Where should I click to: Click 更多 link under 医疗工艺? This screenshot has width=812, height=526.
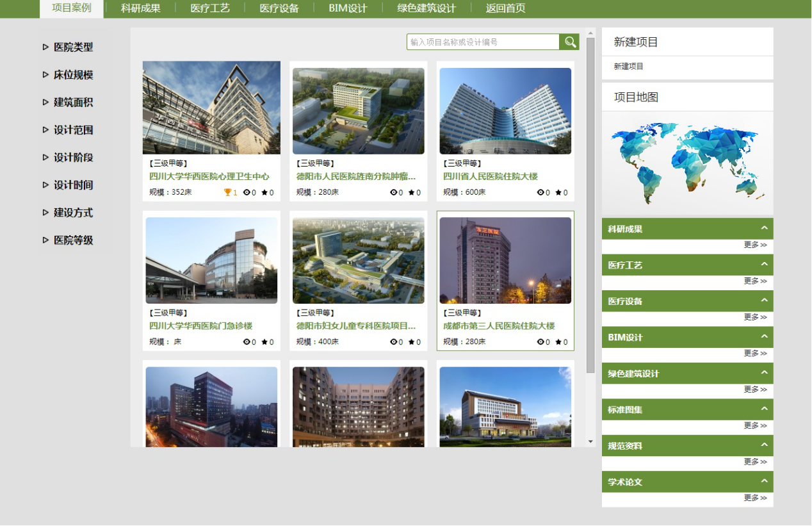point(755,281)
